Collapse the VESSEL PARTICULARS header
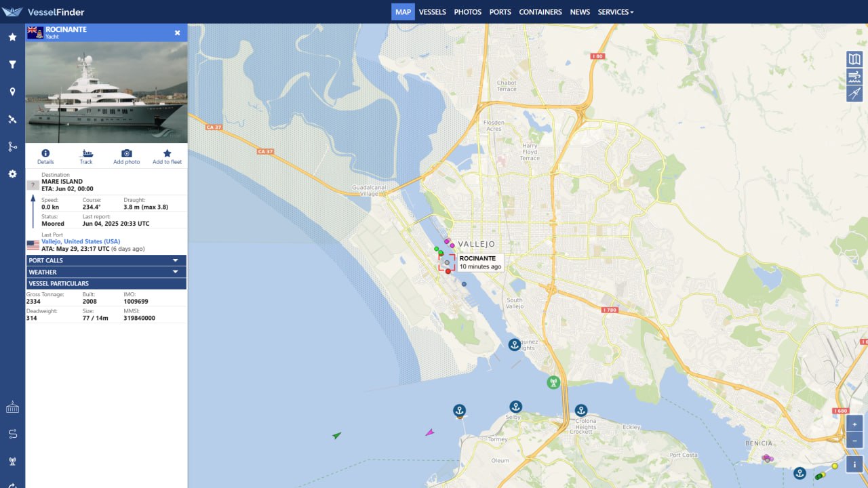868x488 pixels. click(106, 283)
